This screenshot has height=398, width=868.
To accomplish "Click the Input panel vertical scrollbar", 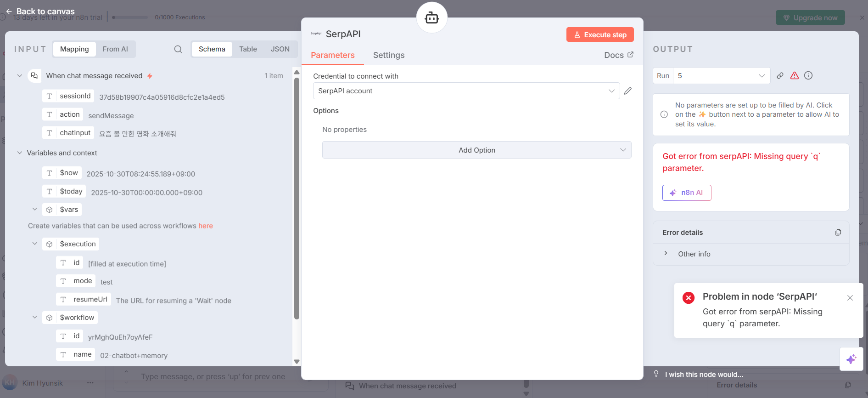I will (297, 198).
